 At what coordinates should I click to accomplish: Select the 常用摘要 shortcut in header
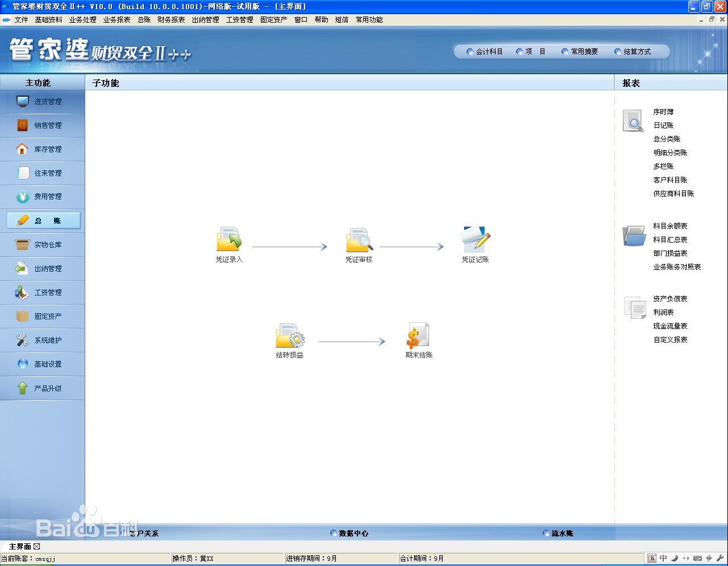point(584,52)
